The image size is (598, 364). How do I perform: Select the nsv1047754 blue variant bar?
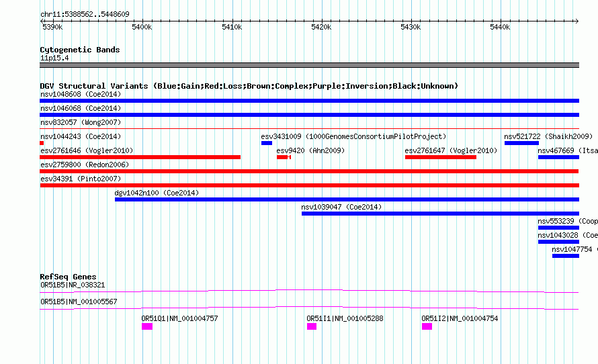[x=566, y=256]
